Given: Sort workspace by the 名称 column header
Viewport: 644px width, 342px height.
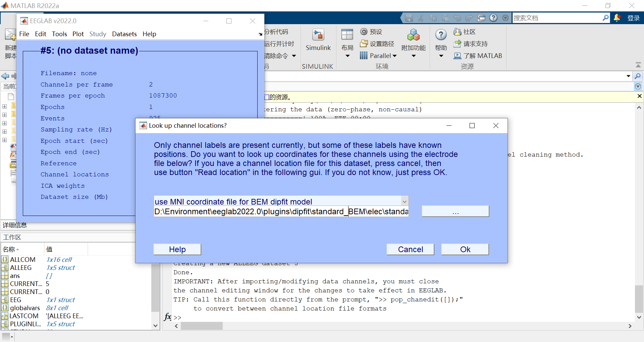Looking at the screenshot, I should click(x=22, y=249).
